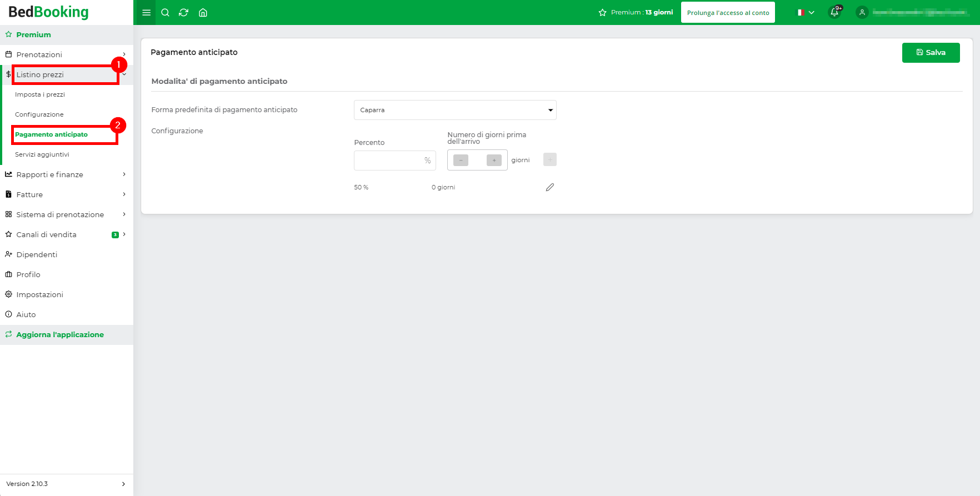
Task: Click the help icon beside Aiuto
Action: 8,314
